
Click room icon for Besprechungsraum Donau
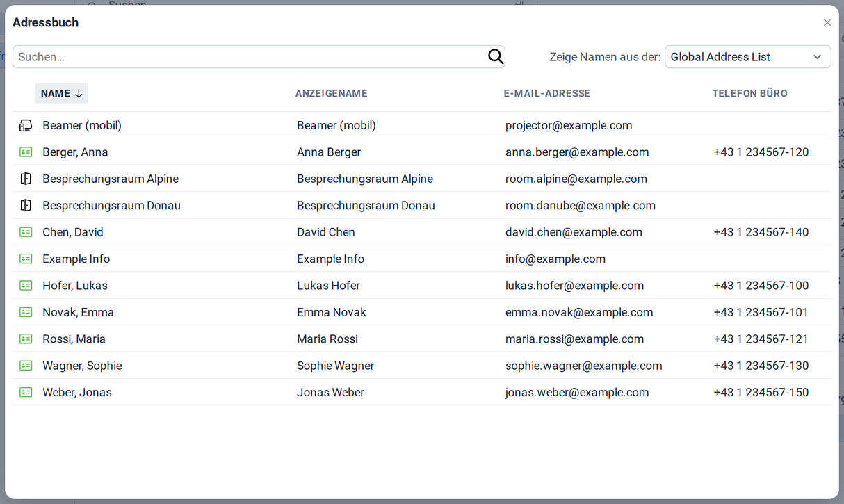click(26, 206)
